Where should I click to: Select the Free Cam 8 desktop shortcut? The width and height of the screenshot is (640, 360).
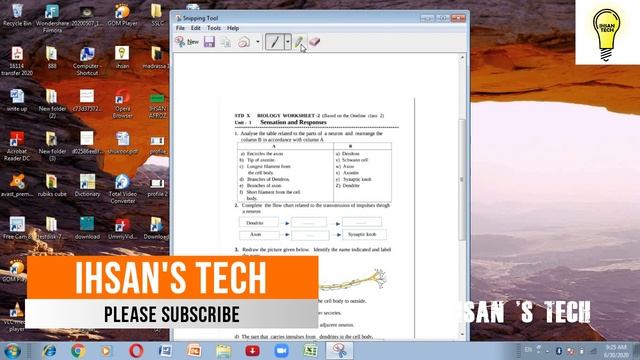pyautogui.click(x=17, y=228)
